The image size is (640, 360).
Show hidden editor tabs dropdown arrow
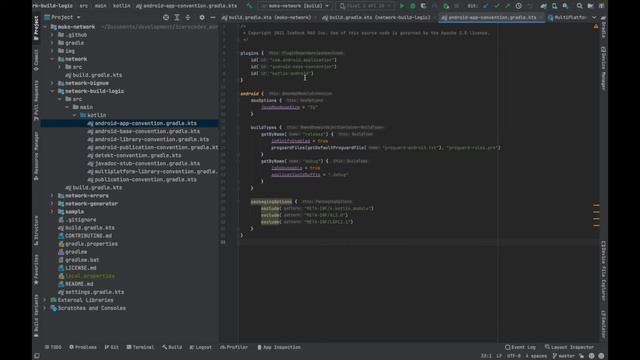pos(594,18)
